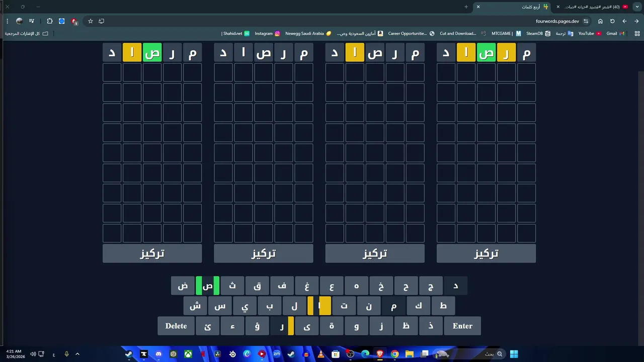This screenshot has width=644, height=362.
Task: Tap the ا key highlighted yellow on keyboard
Action: coord(319,306)
